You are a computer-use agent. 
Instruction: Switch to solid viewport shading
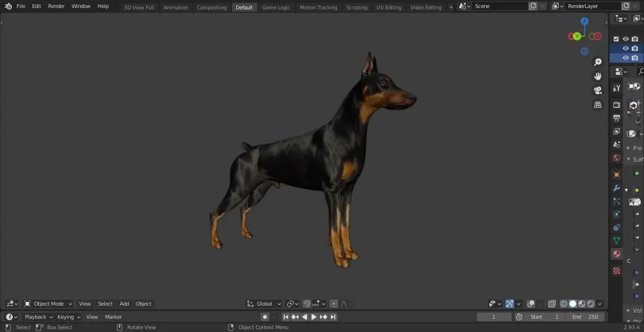(573, 304)
